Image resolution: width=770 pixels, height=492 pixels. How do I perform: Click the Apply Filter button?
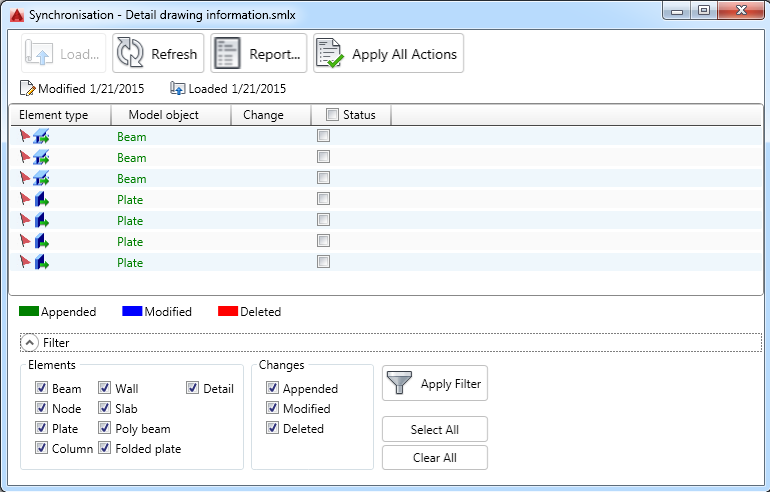pyautogui.click(x=435, y=383)
